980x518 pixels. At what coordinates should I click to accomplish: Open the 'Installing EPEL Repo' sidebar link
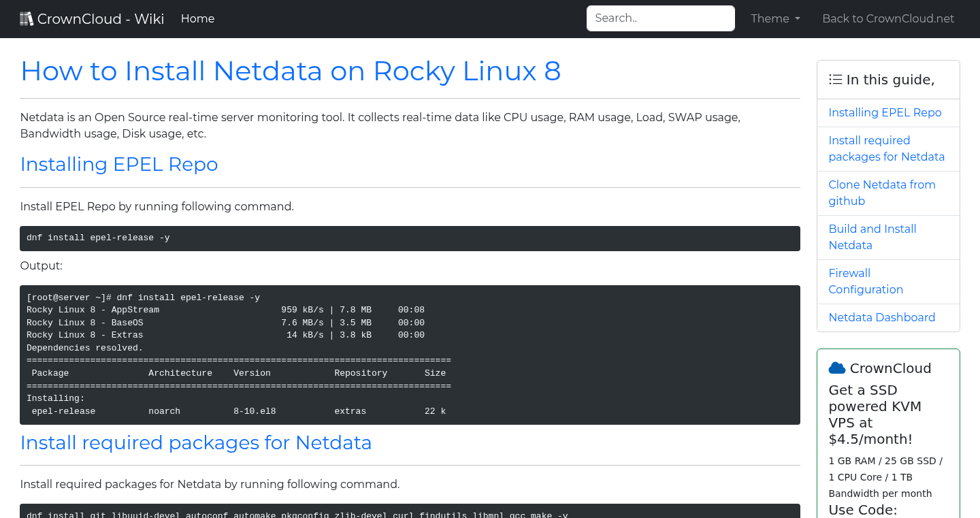coord(885,112)
